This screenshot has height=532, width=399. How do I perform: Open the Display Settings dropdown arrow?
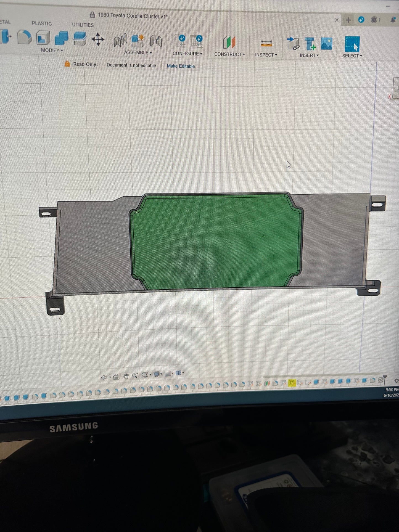[x=161, y=374]
